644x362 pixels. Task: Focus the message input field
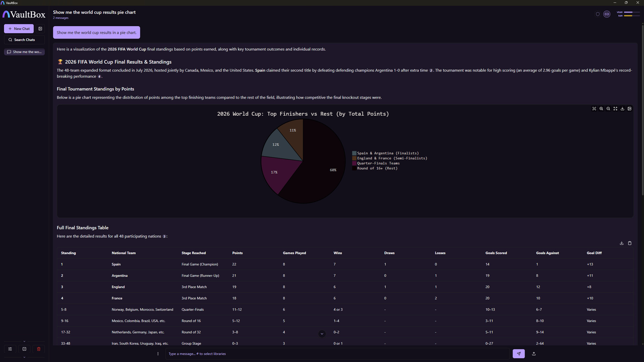pos(337,354)
